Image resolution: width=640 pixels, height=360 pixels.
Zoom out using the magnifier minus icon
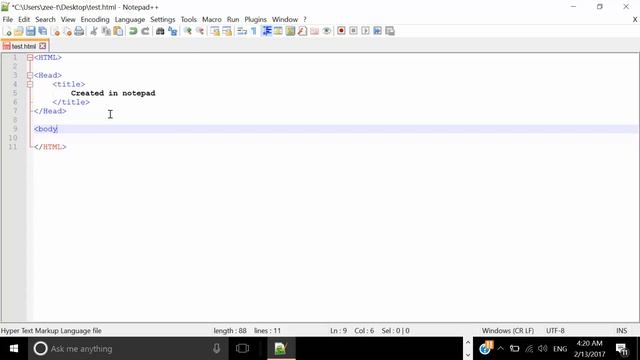200,31
